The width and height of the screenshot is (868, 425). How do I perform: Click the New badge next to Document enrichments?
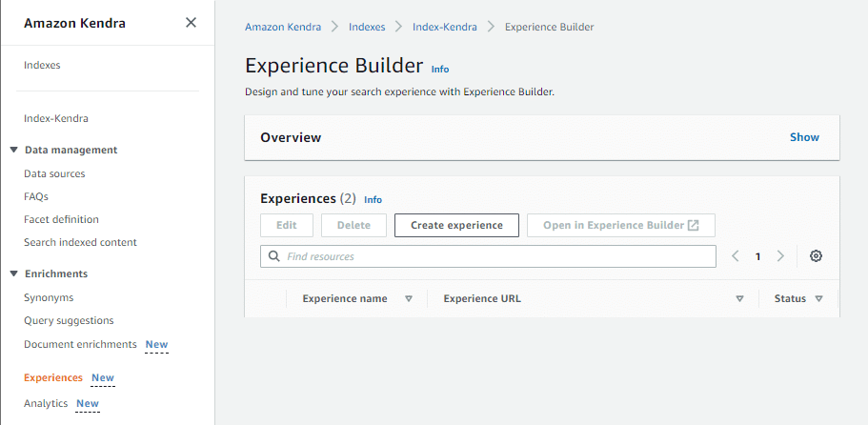[156, 344]
